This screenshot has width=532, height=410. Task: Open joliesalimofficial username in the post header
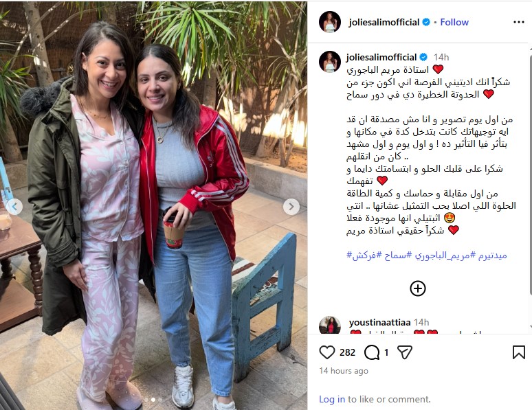click(384, 23)
